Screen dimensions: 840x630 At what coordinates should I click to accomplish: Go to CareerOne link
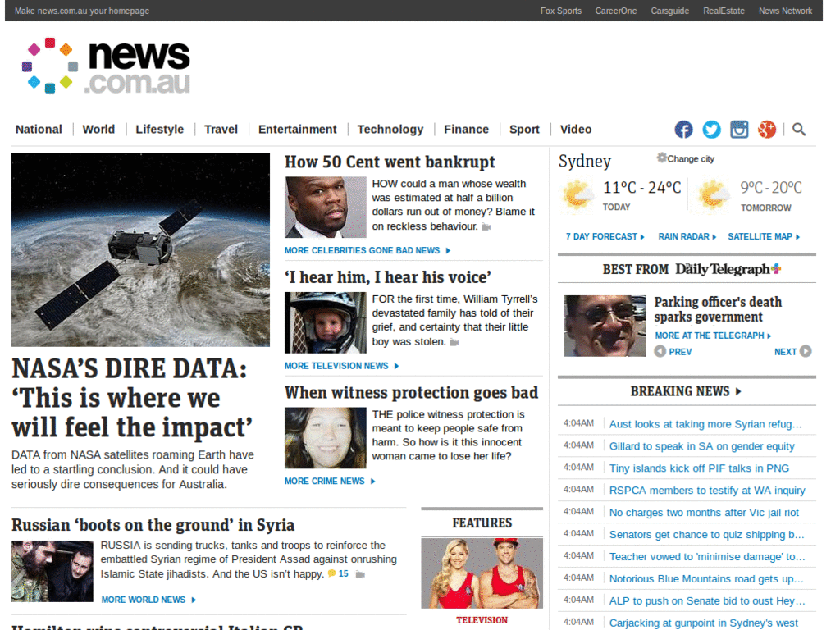(616, 11)
